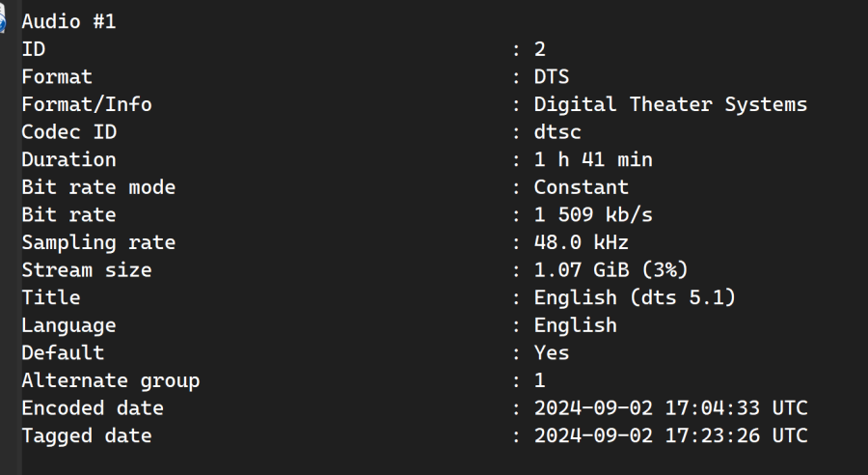The width and height of the screenshot is (868, 475).
Task: Click the Tagged date timestamp value
Action: tap(670, 435)
